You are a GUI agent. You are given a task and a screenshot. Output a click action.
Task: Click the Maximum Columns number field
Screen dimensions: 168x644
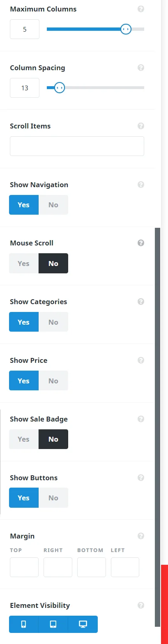[x=25, y=30]
